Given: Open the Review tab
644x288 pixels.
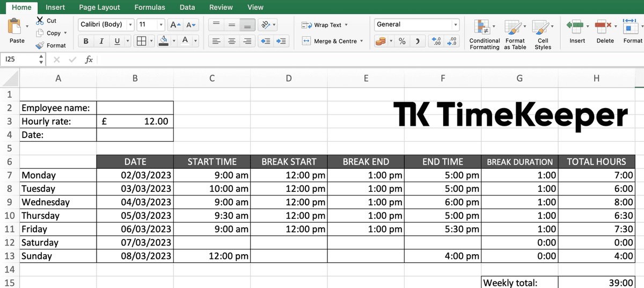Looking at the screenshot, I should point(221,7).
